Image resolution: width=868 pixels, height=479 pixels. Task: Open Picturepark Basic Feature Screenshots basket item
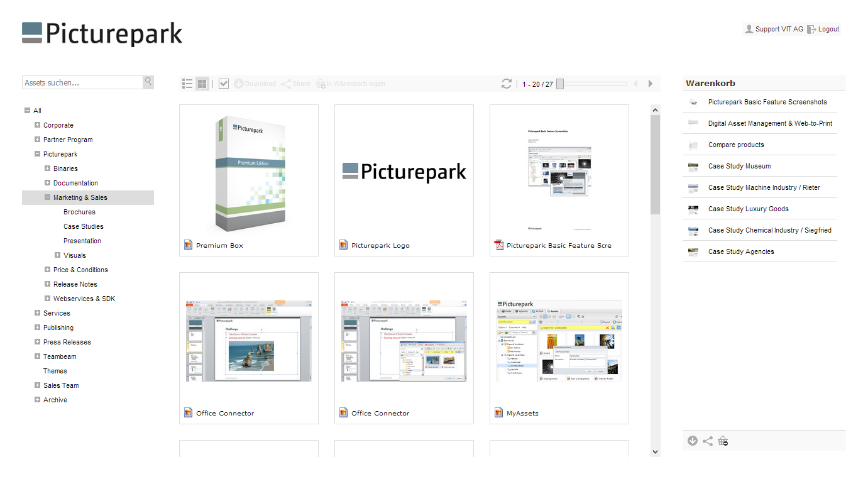pyautogui.click(x=767, y=102)
